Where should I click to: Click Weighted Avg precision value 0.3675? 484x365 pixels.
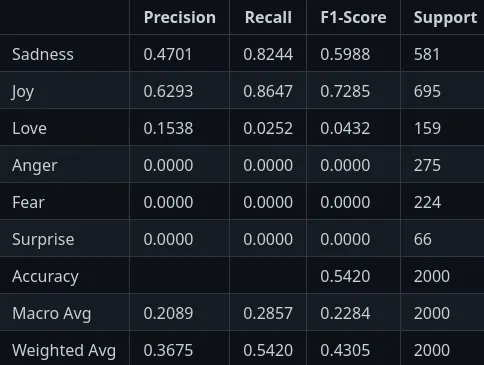coord(168,350)
